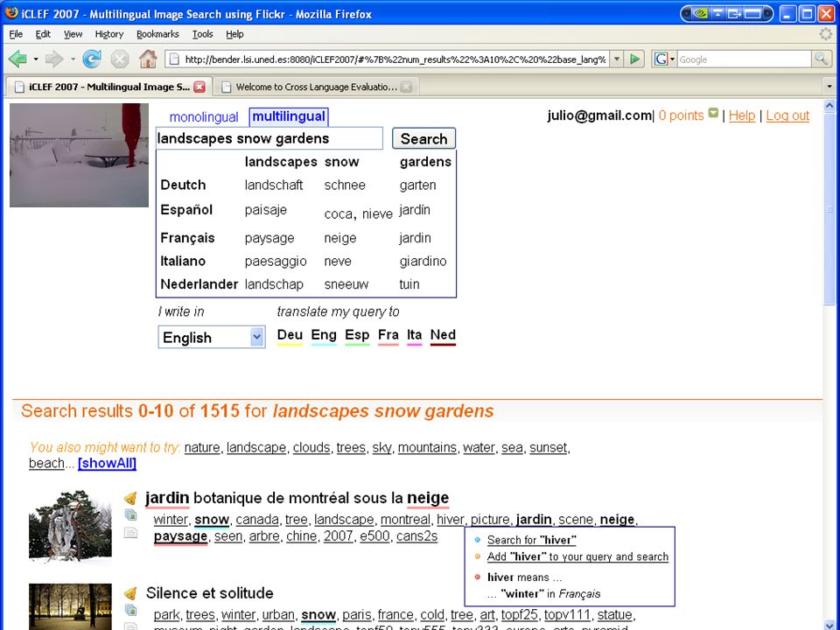Image resolution: width=840 pixels, height=630 pixels.
Task: Switch to the monolingual search tab
Action: 204,117
